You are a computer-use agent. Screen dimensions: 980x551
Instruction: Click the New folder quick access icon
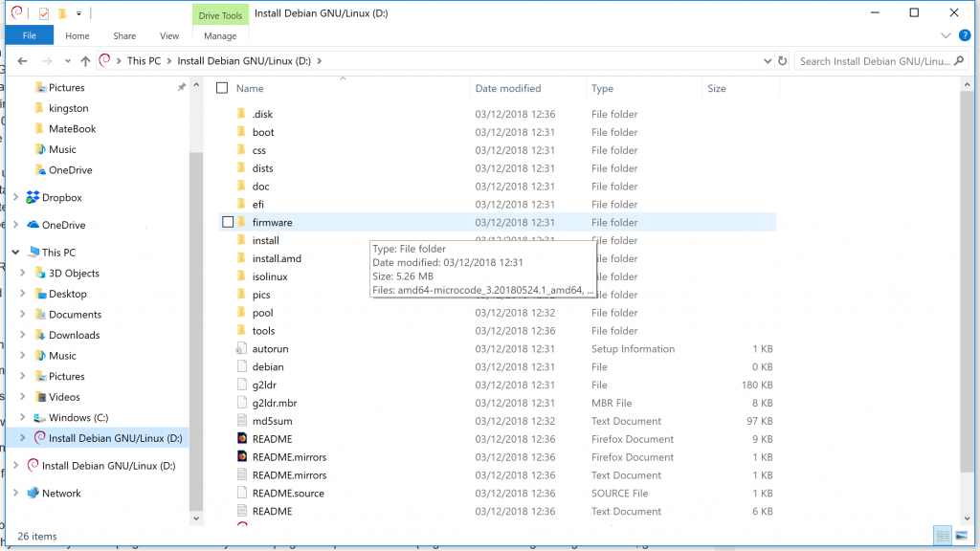[62, 13]
